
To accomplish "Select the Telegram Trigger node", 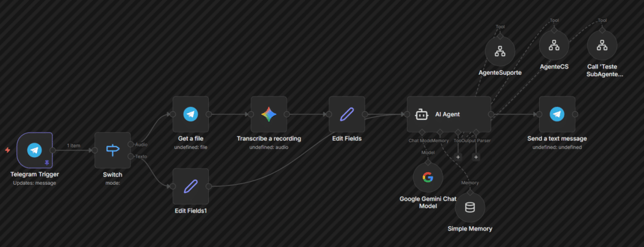I will coord(35,150).
